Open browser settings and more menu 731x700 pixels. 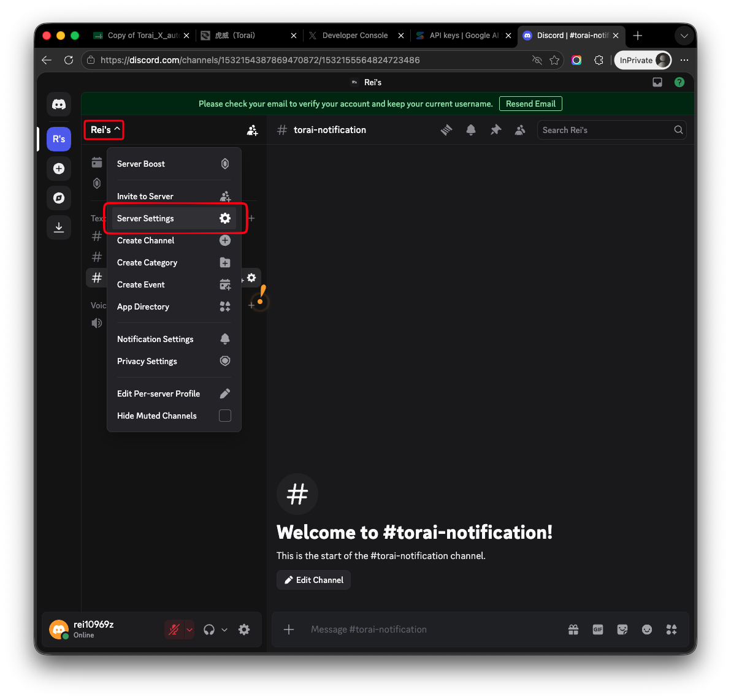pos(684,60)
